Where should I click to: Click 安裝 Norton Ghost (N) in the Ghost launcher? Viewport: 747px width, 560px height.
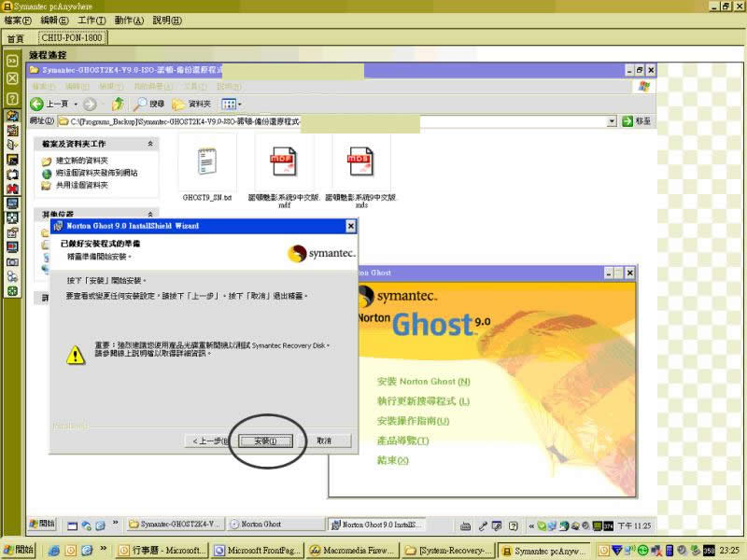click(x=424, y=382)
